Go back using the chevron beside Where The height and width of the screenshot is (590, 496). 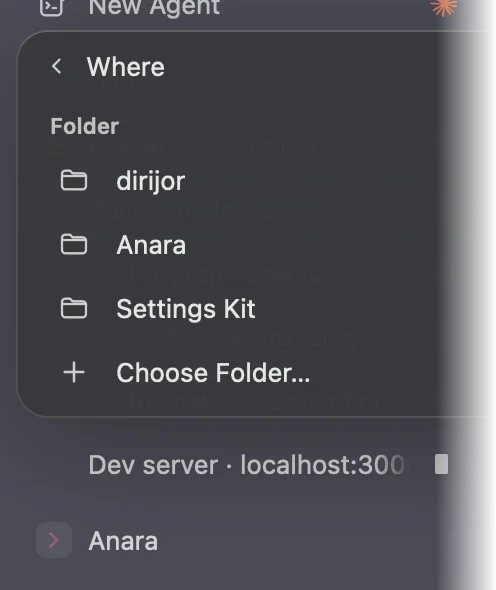[56, 67]
